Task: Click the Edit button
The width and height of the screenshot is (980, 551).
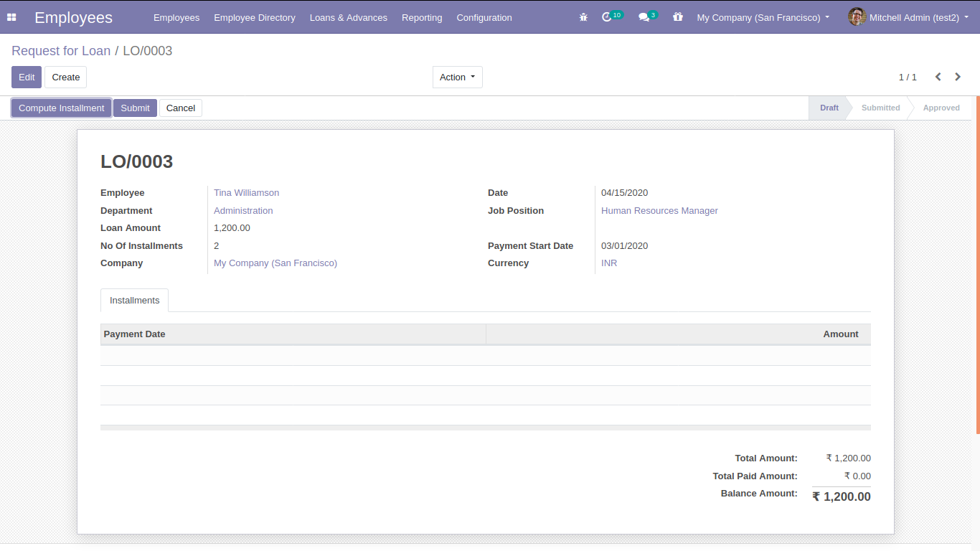Action: pos(27,77)
